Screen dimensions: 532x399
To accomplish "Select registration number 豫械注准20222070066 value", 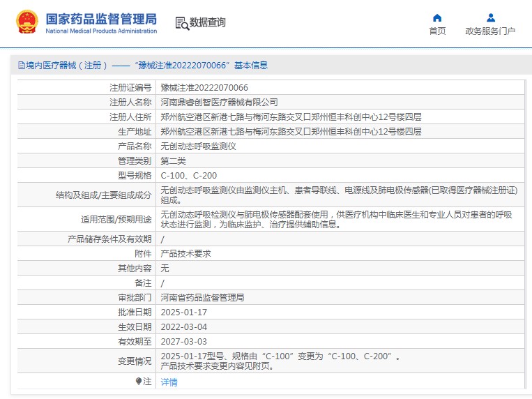I will coord(204,88).
